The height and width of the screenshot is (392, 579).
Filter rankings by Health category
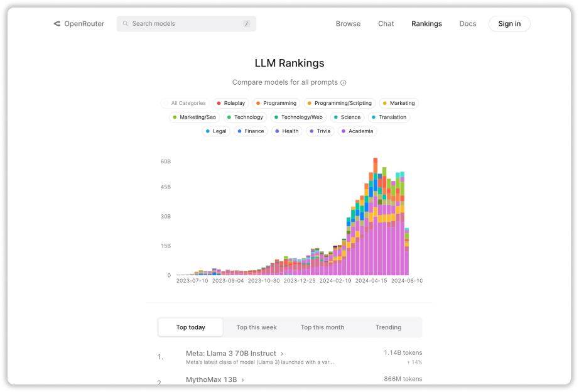pos(287,131)
